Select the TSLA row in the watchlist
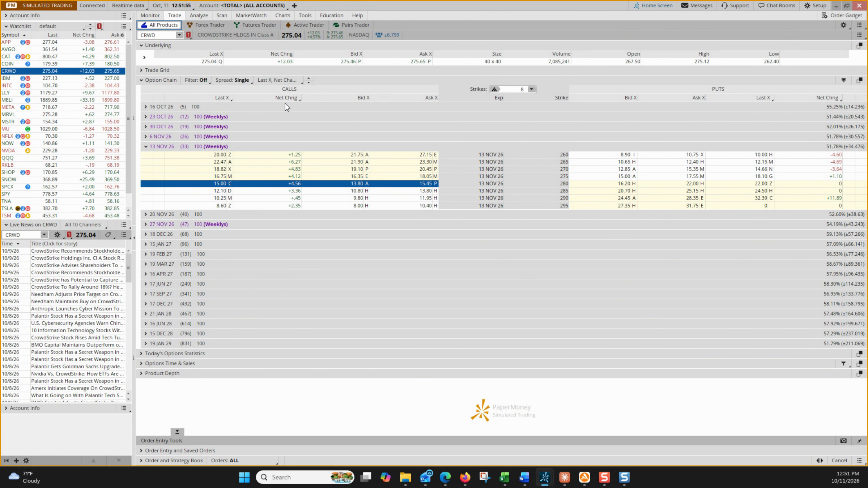Image resolution: width=868 pixels, height=488 pixels. pyautogui.click(x=63, y=208)
